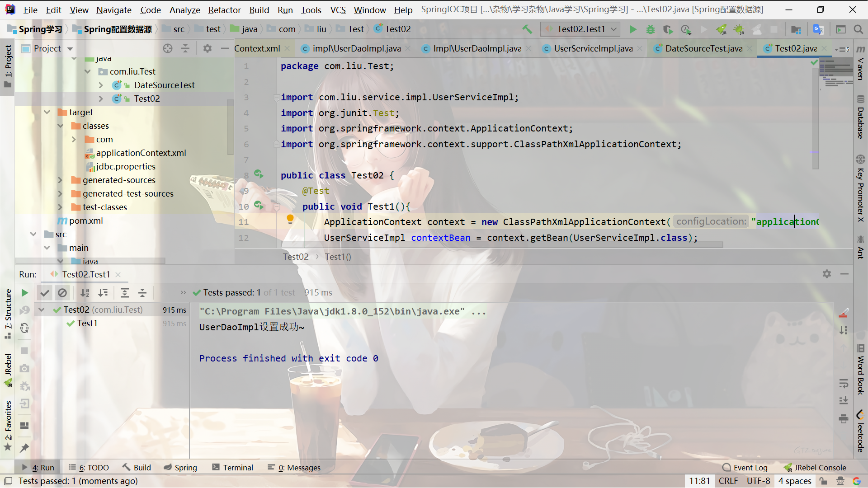This screenshot has width=868, height=488.
Task: Open Project Structure icon
Action: (x=796, y=29)
